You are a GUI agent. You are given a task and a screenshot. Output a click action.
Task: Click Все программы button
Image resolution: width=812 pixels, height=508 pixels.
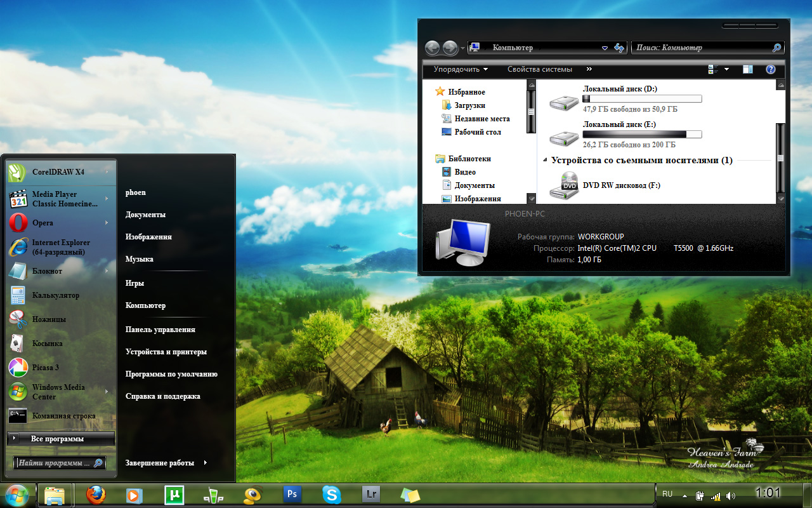pos(62,439)
